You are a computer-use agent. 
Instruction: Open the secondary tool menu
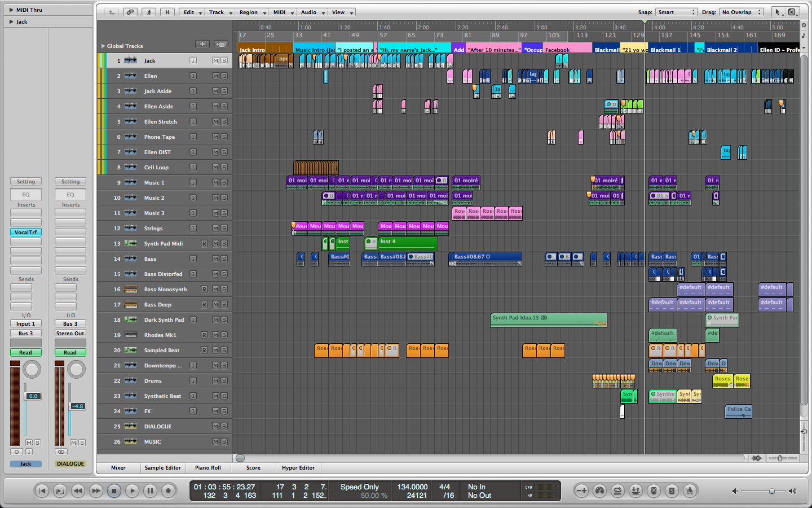click(x=793, y=12)
